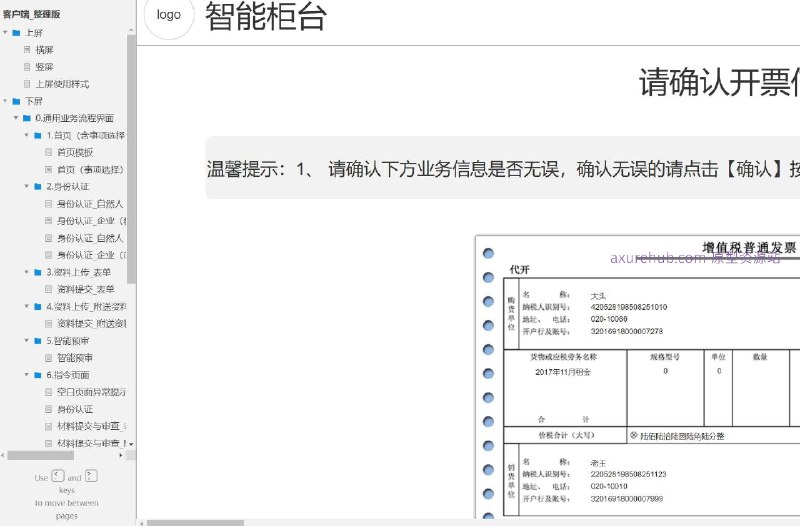Click the sitemap horizontal scroll left arrow
This screenshot has width=800, height=526.
point(4,455)
